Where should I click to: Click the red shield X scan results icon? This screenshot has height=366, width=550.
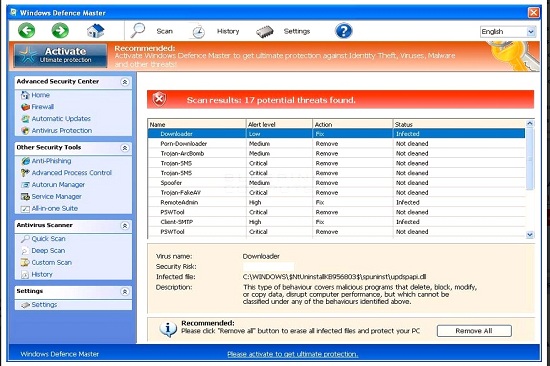tap(159, 99)
